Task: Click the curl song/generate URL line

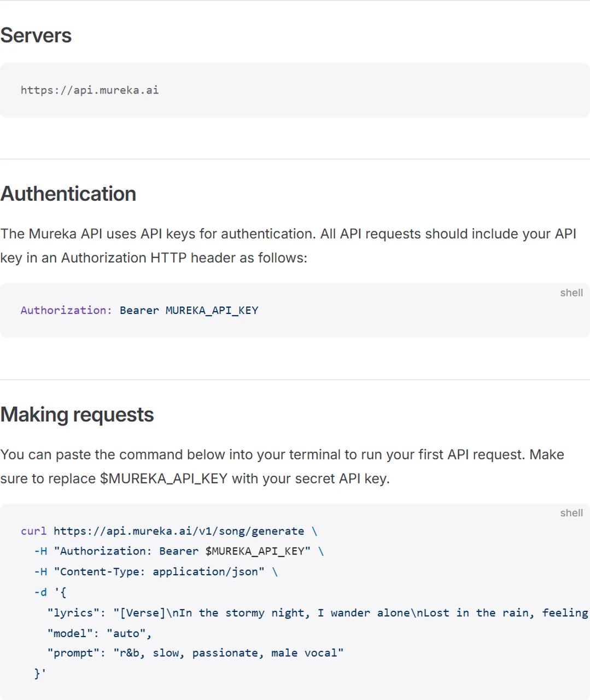Action: tap(169, 531)
